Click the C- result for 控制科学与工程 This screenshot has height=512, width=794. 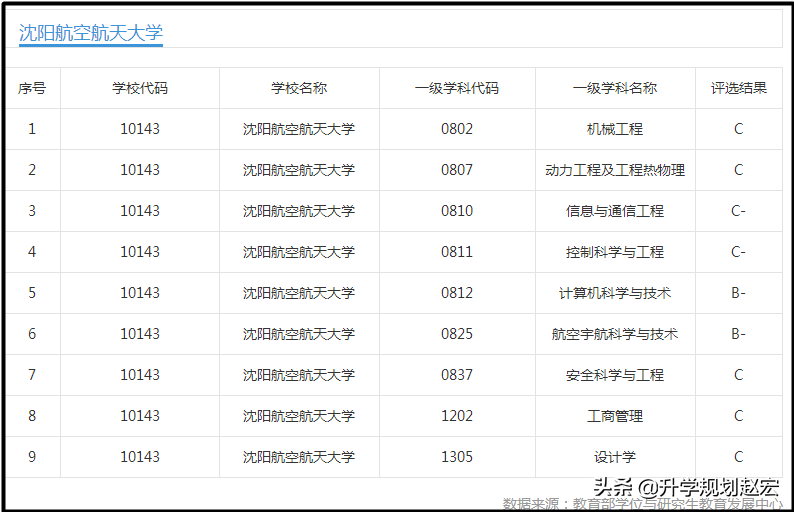pos(738,252)
